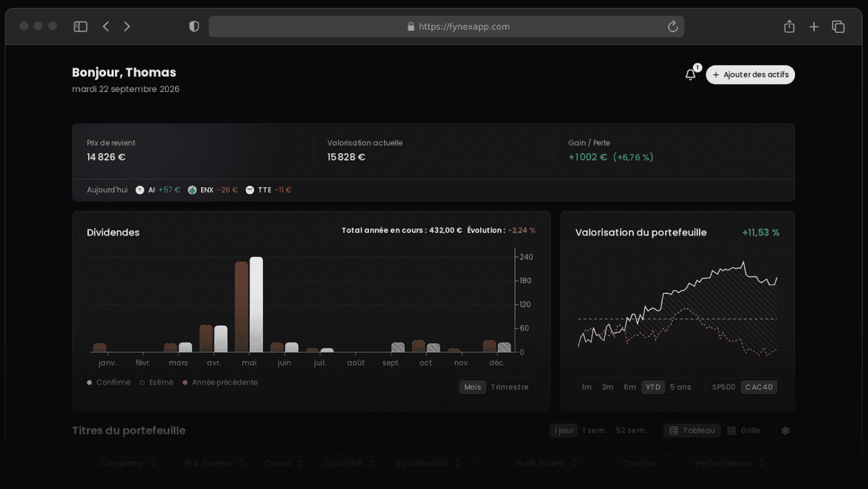
Task: Click the TTE −11 € daily change
Action: 283,190
